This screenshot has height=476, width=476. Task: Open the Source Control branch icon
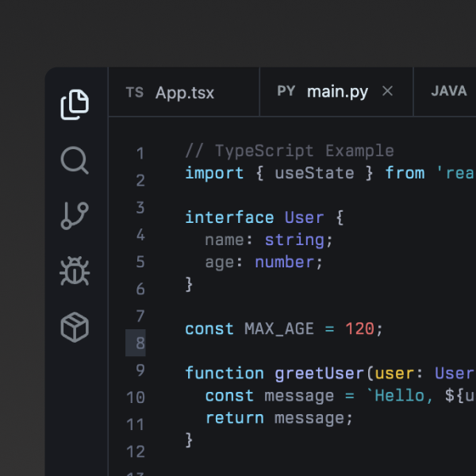75,216
